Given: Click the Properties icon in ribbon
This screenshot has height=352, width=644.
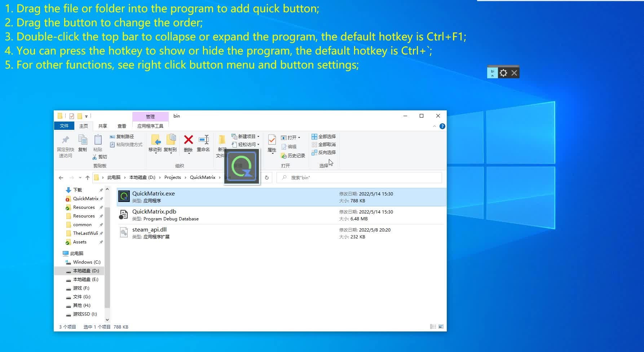Looking at the screenshot, I should tap(272, 140).
